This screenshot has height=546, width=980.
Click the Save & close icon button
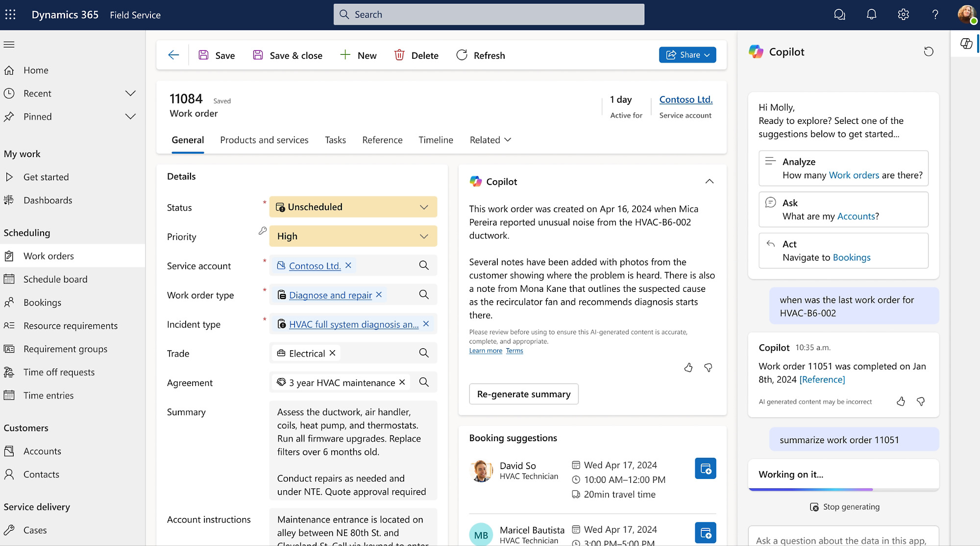(x=258, y=55)
